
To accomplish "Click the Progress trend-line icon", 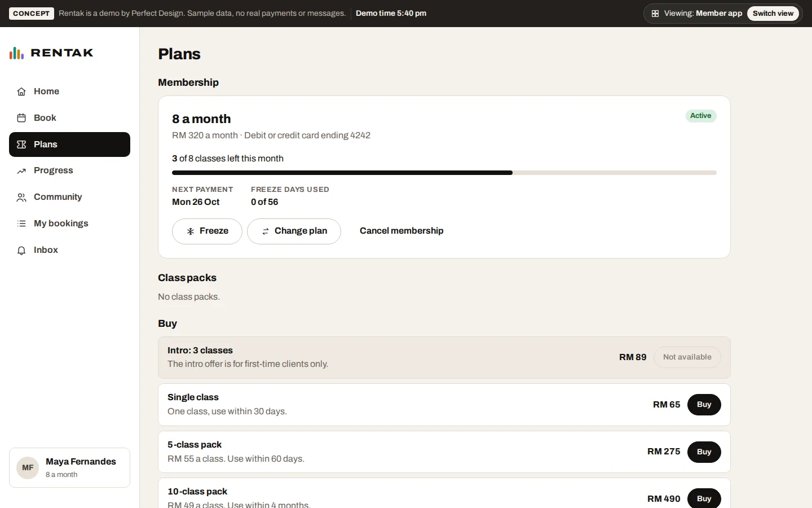I will (21, 171).
